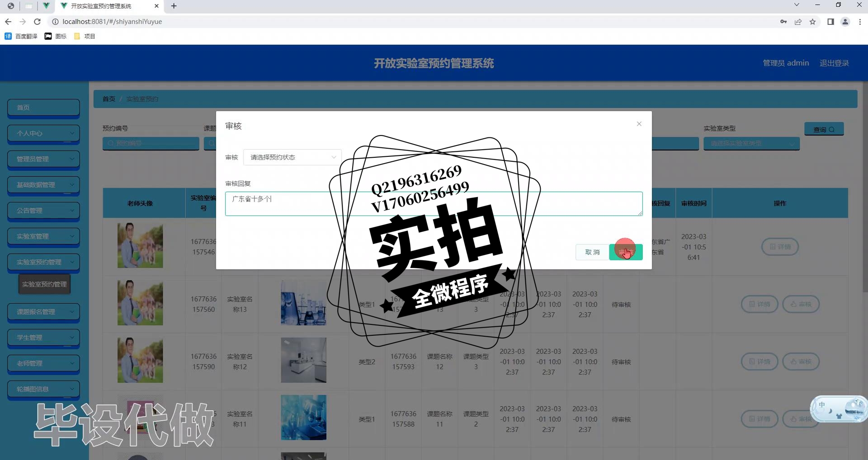
Task: Click lab photo thumbnail for 实验室名称13
Action: click(303, 303)
